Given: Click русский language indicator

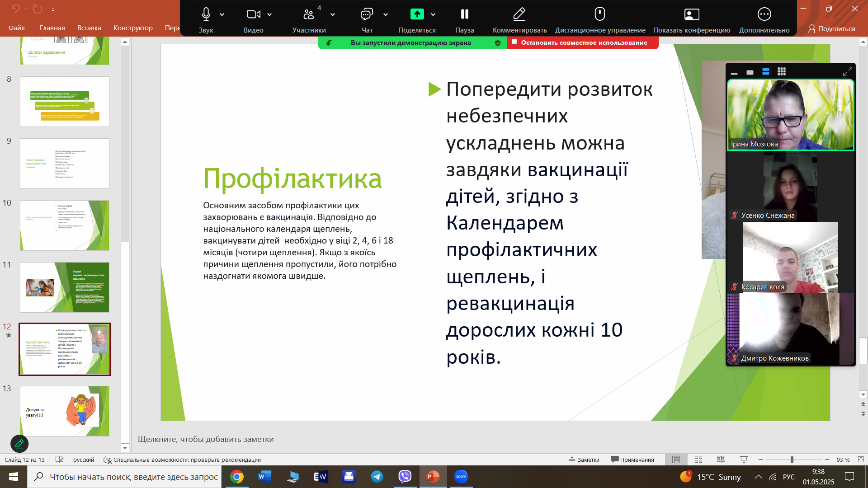Looking at the screenshot, I should click(84, 460).
